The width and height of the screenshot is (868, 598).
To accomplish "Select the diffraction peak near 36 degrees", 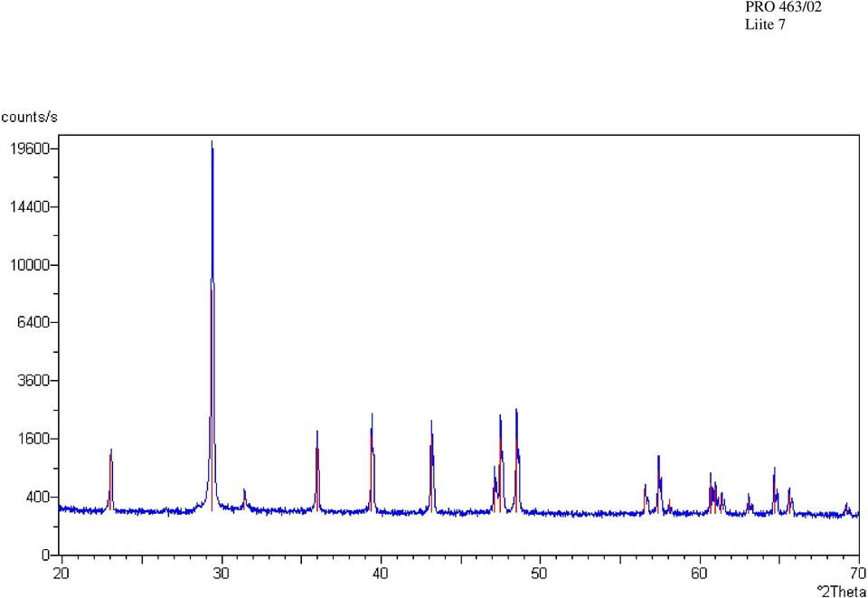I will point(317,470).
